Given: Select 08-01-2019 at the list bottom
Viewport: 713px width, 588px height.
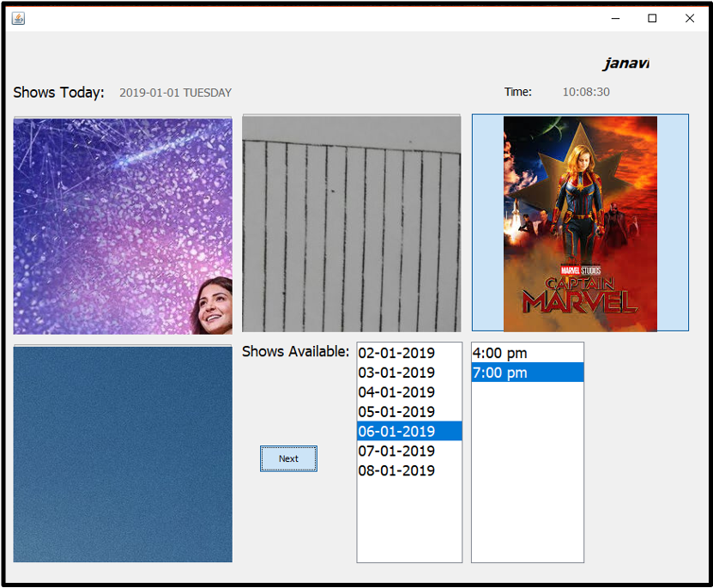Looking at the screenshot, I should (x=396, y=470).
